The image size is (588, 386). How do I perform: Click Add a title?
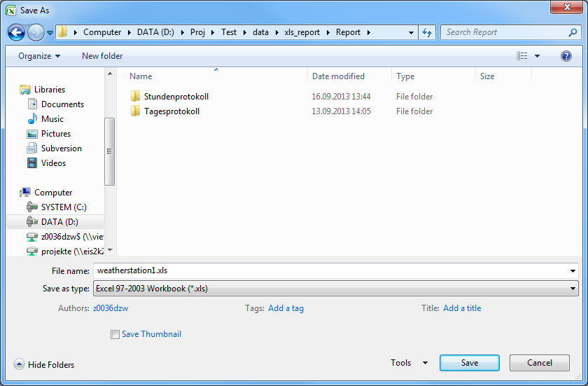click(462, 308)
